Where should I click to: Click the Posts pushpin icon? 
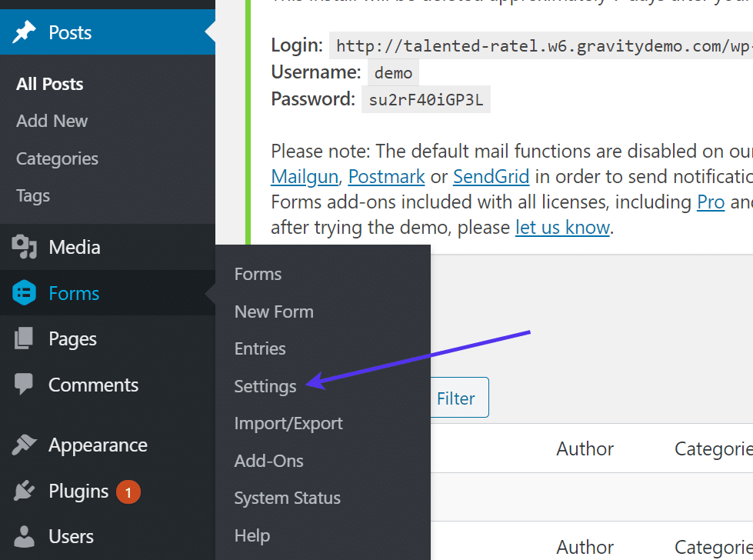[25, 32]
